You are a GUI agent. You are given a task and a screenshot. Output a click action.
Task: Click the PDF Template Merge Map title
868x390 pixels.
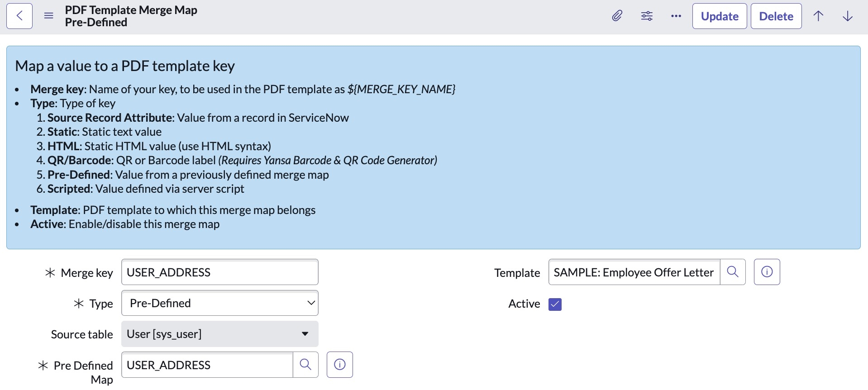pos(131,10)
